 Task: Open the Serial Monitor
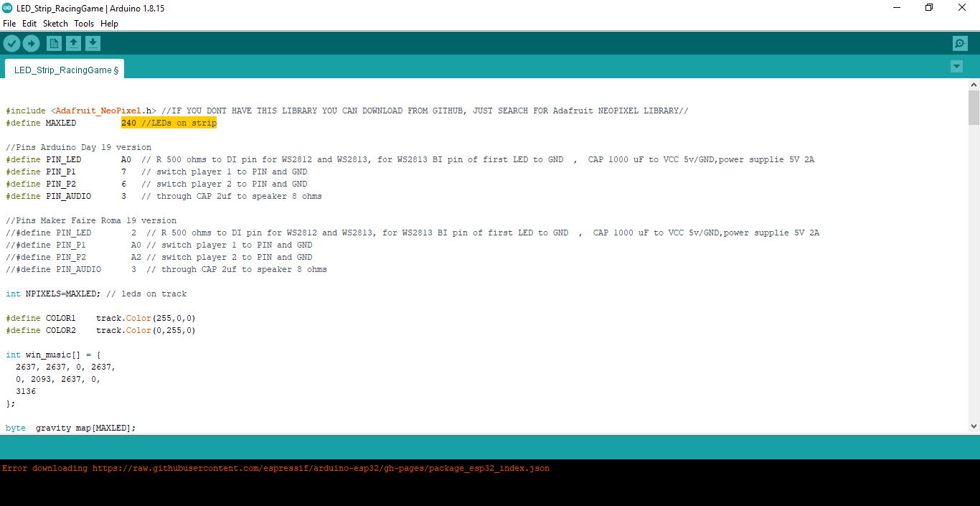(960, 43)
